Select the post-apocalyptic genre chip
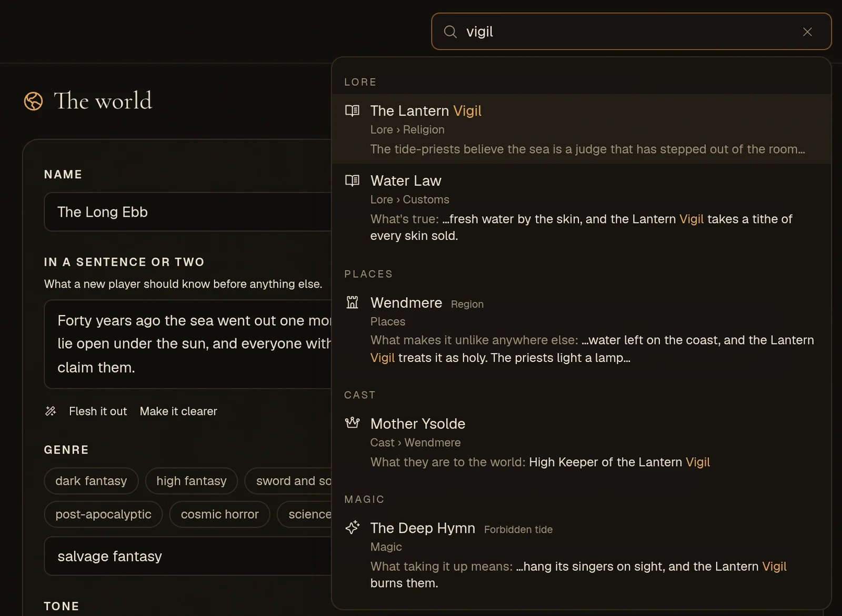 tap(103, 514)
